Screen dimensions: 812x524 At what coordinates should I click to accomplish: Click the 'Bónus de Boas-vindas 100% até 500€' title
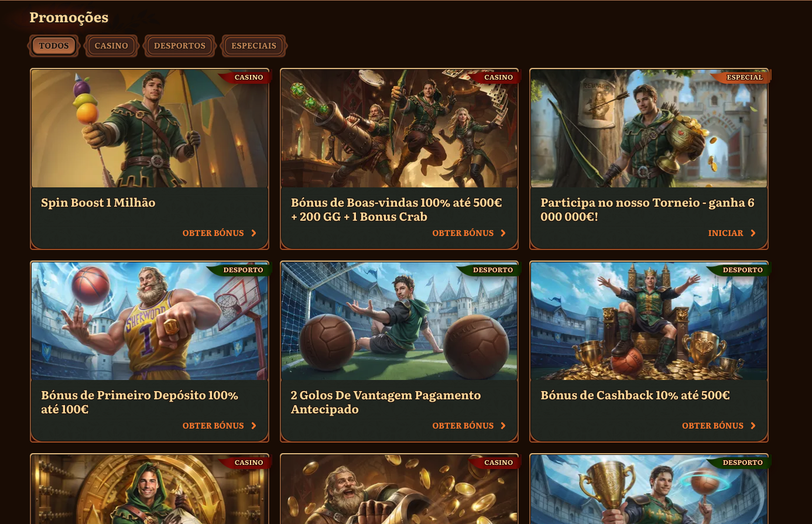[x=396, y=210]
